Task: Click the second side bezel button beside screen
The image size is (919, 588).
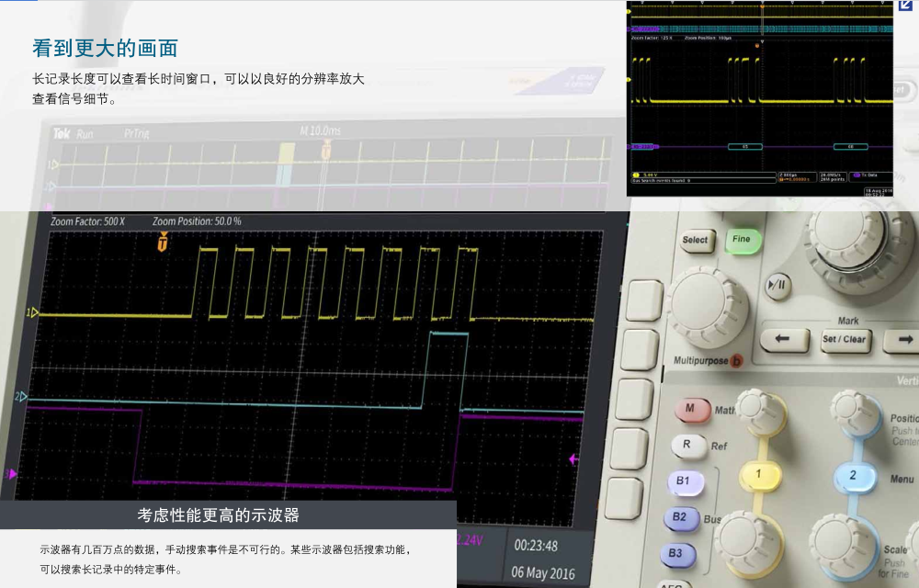Action: pyautogui.click(x=639, y=350)
